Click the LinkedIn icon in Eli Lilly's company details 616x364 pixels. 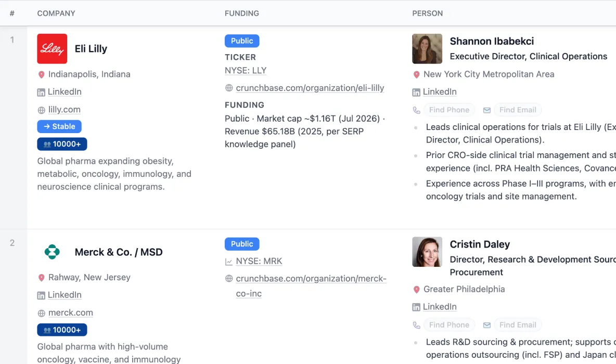(41, 93)
